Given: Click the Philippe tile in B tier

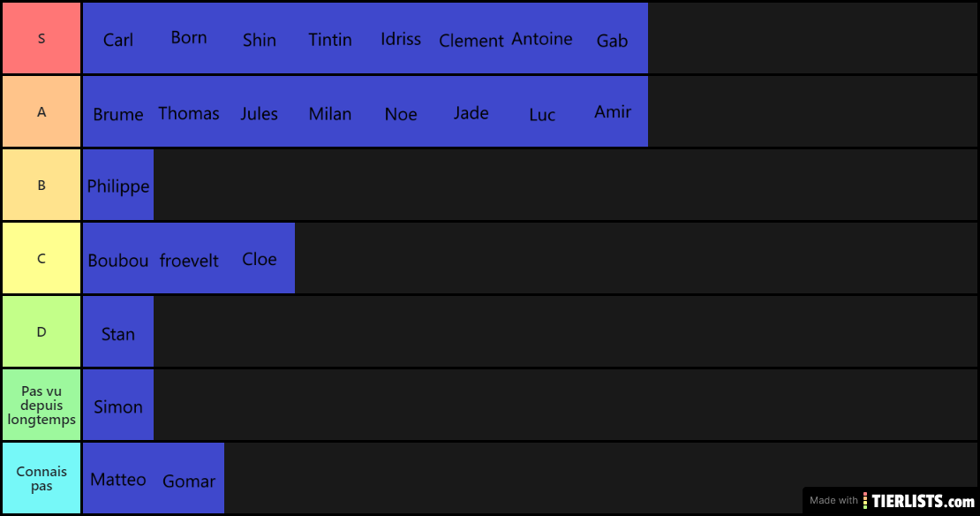Looking at the screenshot, I should coord(118,185).
